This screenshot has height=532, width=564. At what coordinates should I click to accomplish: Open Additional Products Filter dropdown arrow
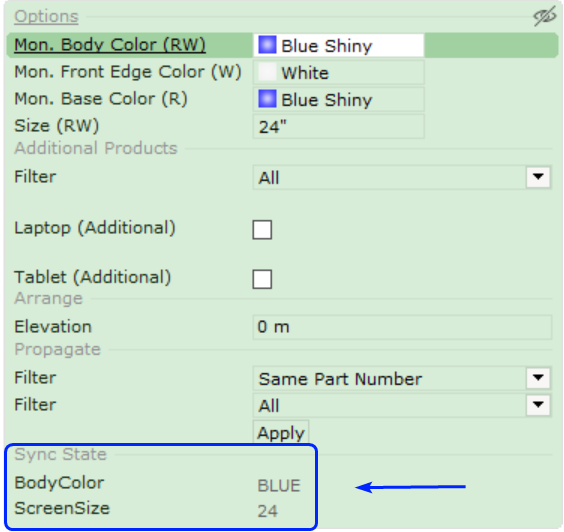coord(538,177)
